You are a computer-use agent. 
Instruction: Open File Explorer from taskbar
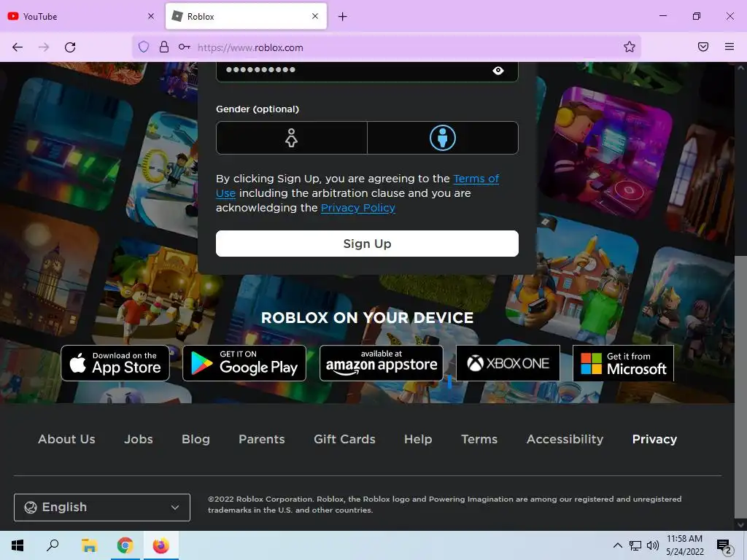pyautogui.click(x=89, y=545)
